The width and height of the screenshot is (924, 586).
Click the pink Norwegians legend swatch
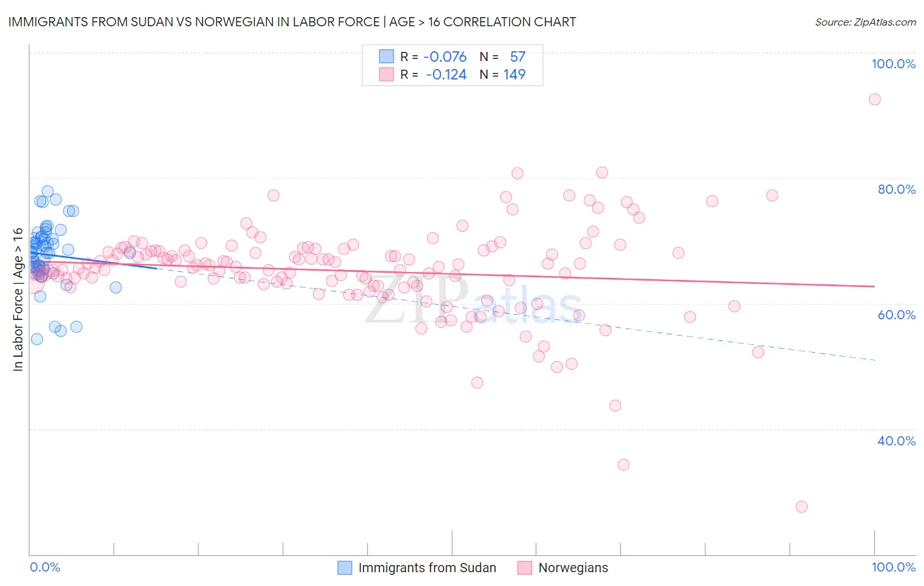[524, 568]
